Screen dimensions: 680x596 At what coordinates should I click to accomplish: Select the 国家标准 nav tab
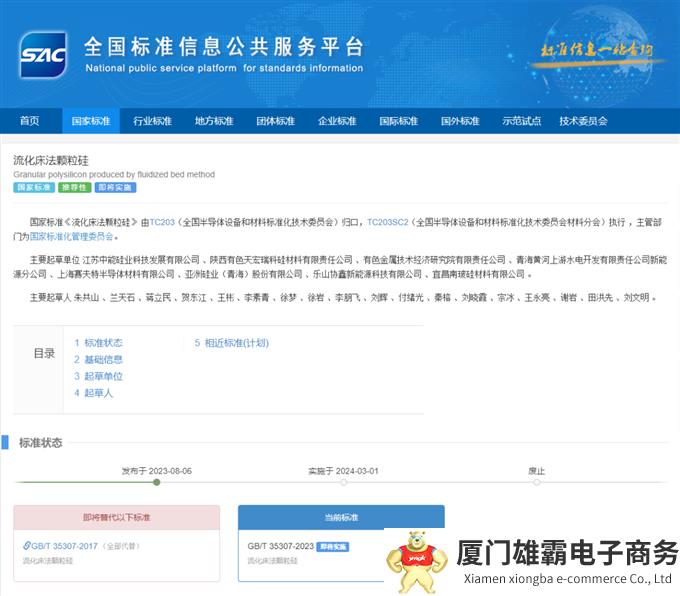point(91,121)
